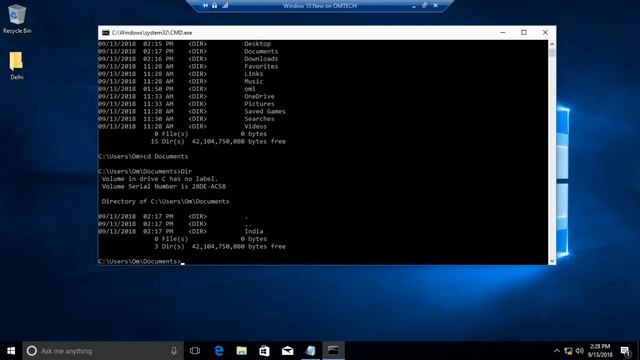The width and height of the screenshot is (640, 360).
Task: Click the microphone icon in search box
Action: coord(174,351)
